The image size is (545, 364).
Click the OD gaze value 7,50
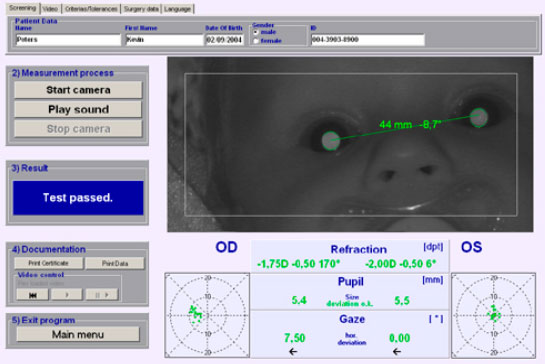tap(294, 338)
